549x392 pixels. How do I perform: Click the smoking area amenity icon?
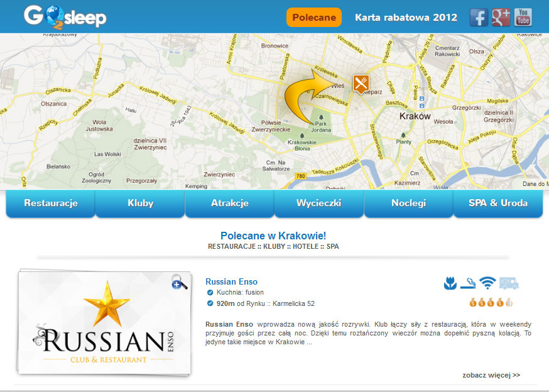point(468,283)
